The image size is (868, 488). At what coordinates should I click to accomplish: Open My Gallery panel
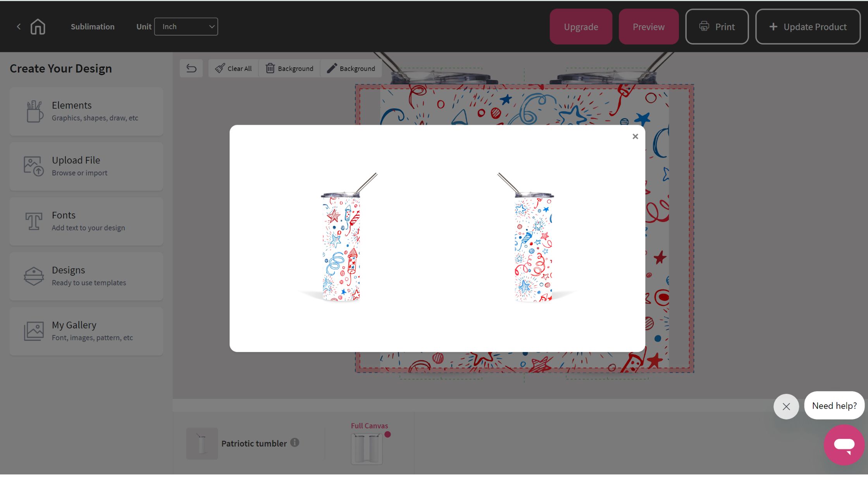point(86,332)
